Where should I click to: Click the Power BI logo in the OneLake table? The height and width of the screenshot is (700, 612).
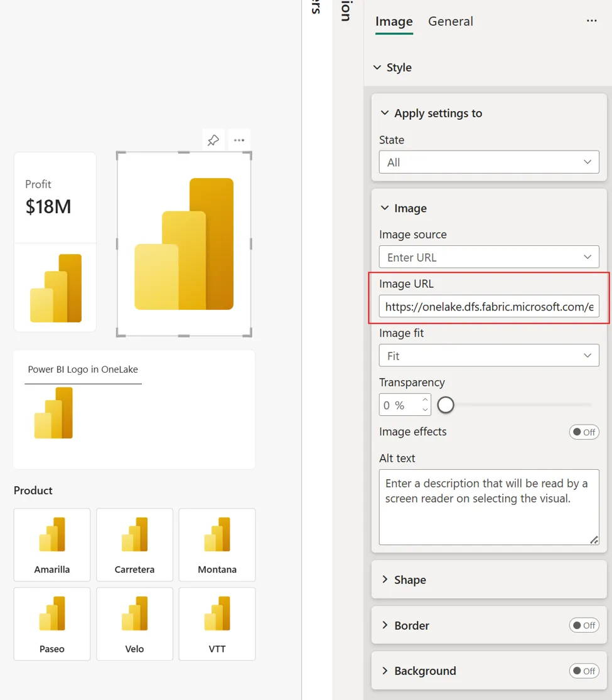53,413
